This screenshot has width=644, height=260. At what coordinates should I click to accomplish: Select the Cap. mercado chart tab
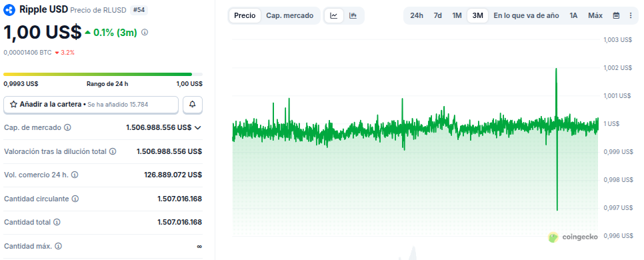(x=289, y=15)
